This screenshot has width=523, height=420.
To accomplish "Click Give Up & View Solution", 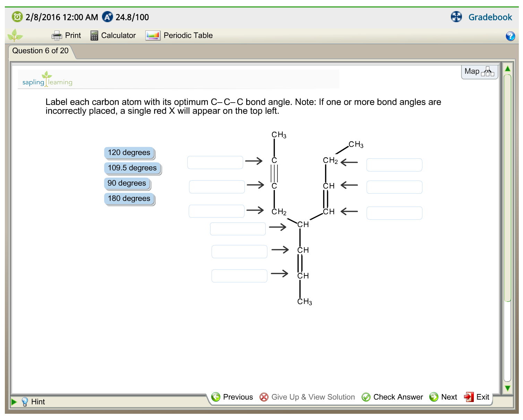I will [307, 397].
